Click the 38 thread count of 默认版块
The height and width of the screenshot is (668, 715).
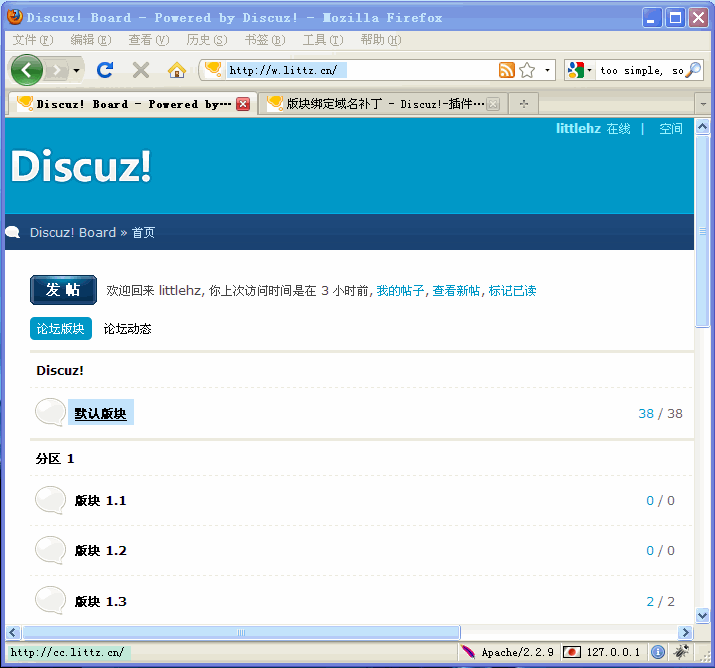click(646, 414)
